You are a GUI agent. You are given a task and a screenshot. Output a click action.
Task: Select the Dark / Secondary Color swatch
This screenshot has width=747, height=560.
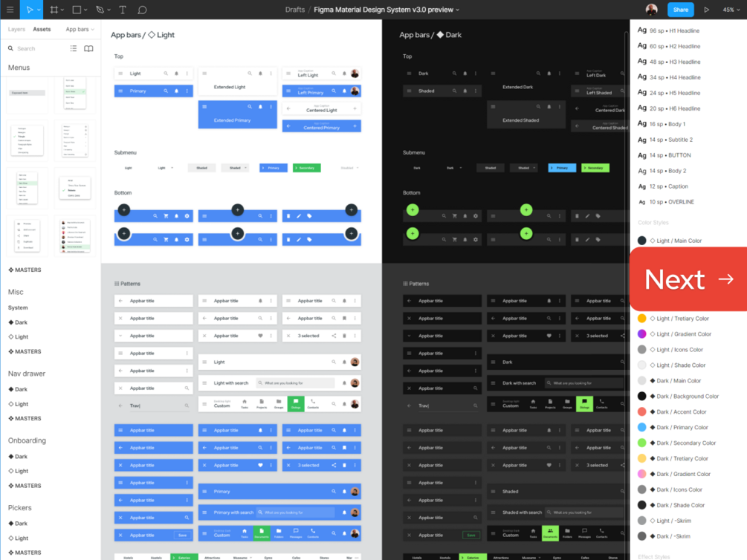click(641, 443)
